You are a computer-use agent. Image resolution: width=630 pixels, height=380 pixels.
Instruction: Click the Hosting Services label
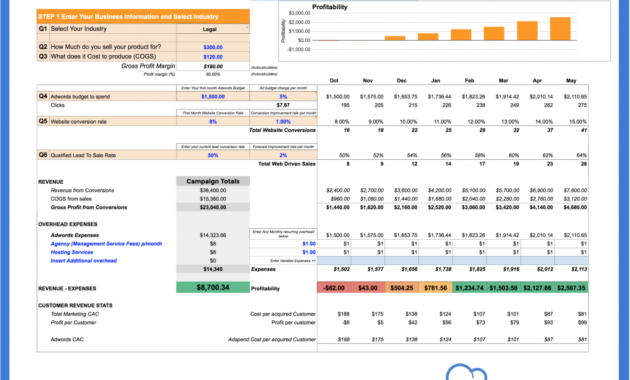72,252
